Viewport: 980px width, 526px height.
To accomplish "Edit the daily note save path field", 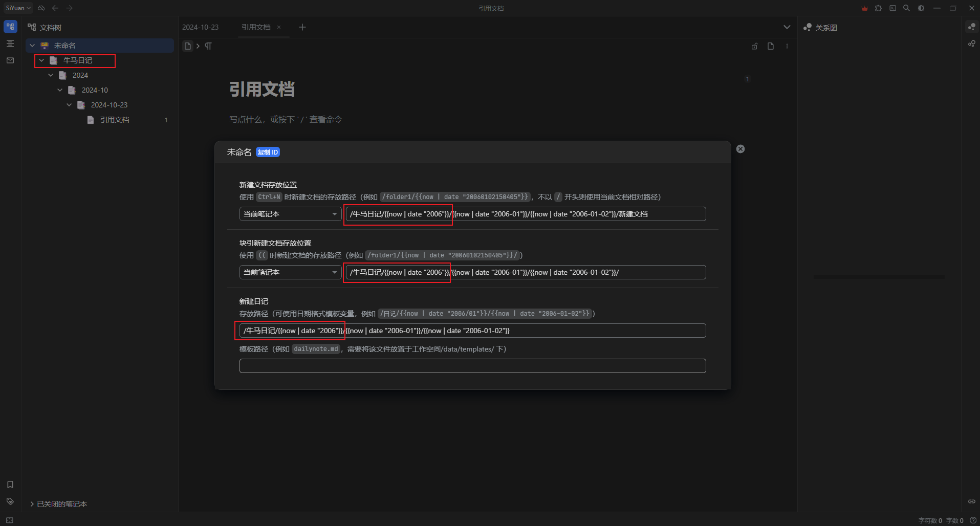I will [472, 331].
